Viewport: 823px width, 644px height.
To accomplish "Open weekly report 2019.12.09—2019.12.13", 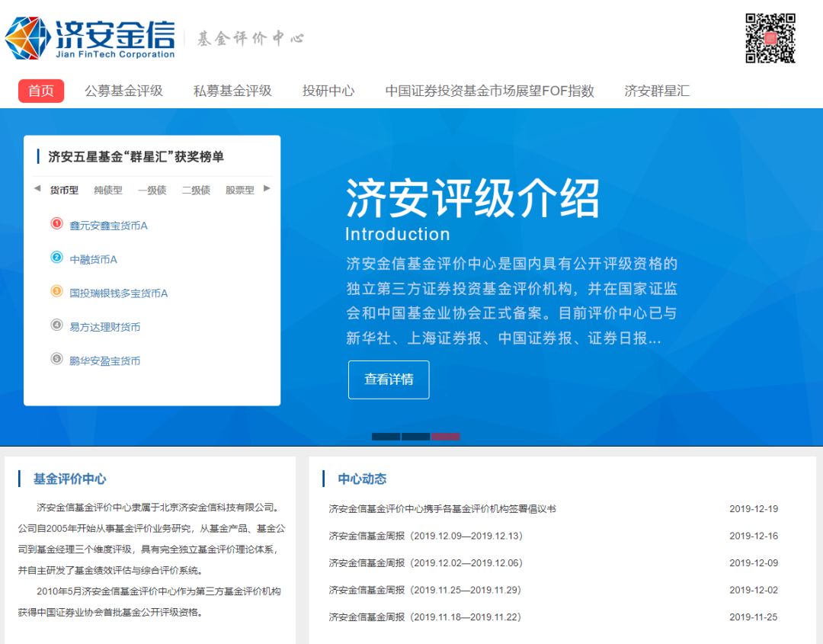I will coord(426,536).
